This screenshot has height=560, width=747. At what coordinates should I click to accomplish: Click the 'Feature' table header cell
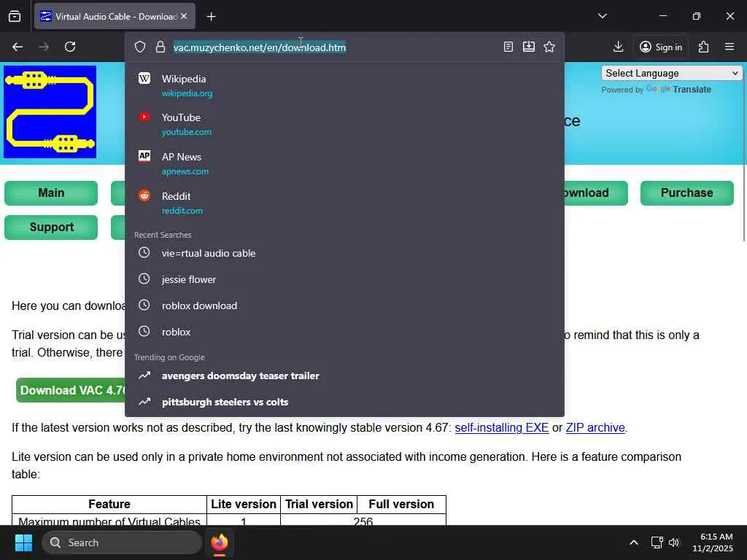click(109, 504)
